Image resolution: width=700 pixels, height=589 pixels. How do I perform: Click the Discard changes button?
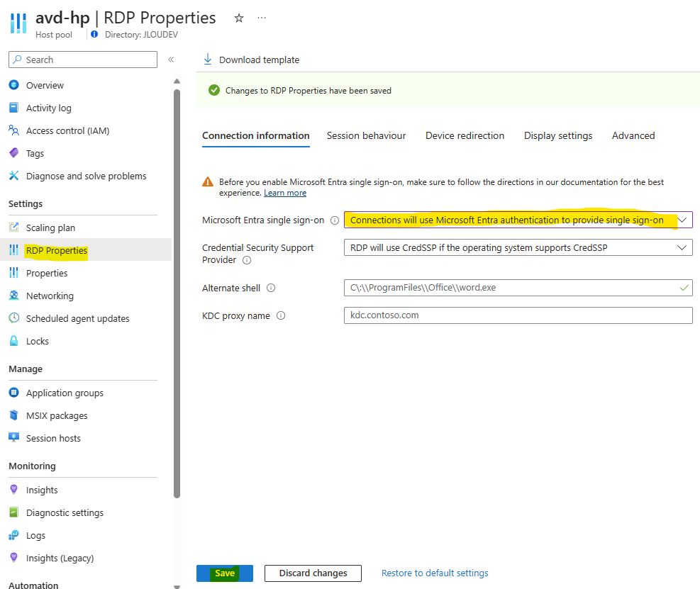click(313, 573)
